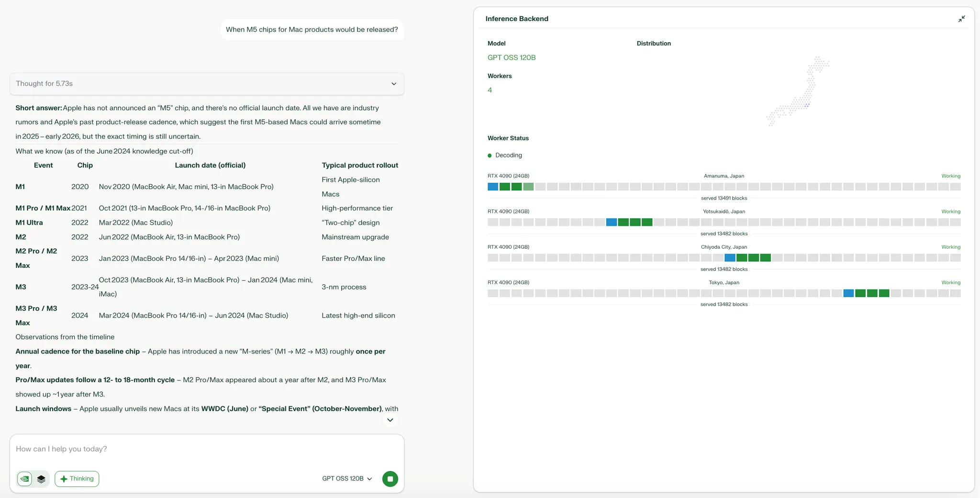Click the Tokyo worker Working status
980x498 pixels.
(950, 283)
